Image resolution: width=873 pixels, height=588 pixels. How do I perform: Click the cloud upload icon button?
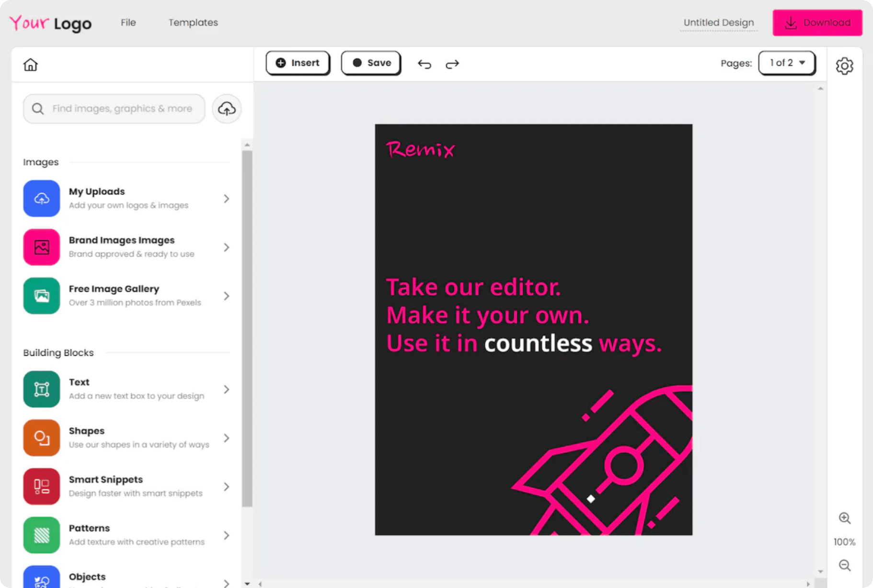pos(227,109)
